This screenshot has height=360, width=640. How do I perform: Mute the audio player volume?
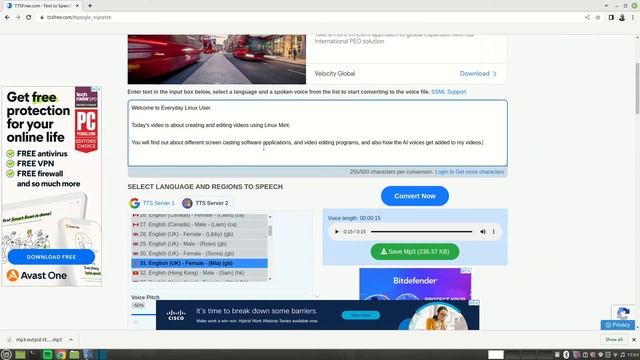pos(483,232)
